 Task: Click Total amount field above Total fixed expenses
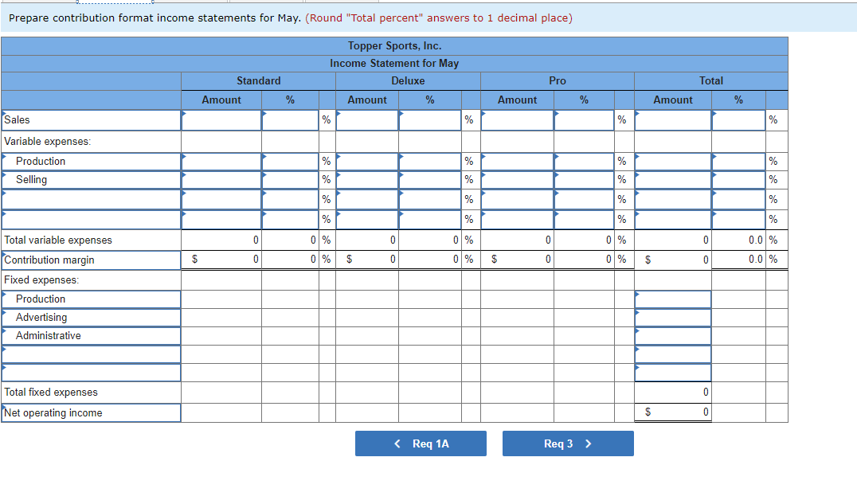click(673, 373)
